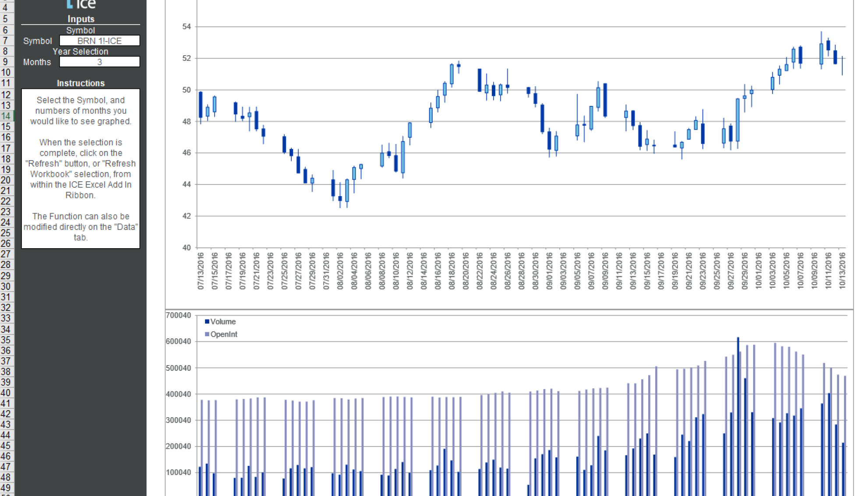Click the 07/13/2016 date axis label

[201, 271]
